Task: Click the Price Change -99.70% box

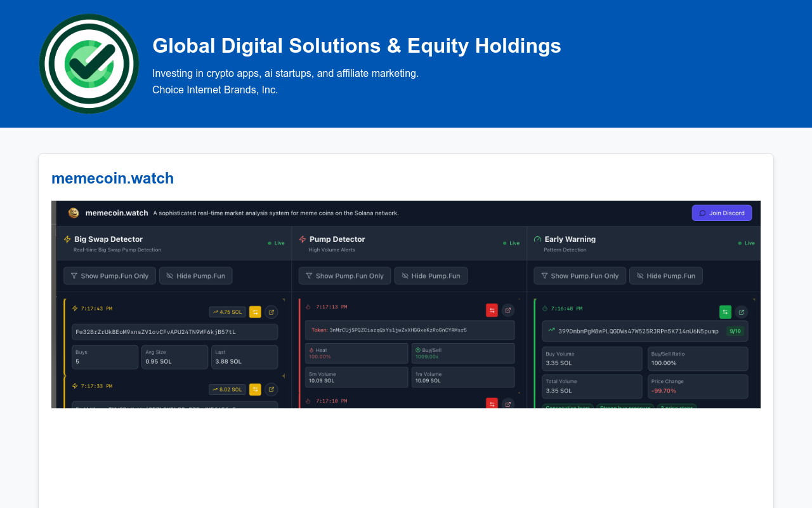Action: point(698,386)
